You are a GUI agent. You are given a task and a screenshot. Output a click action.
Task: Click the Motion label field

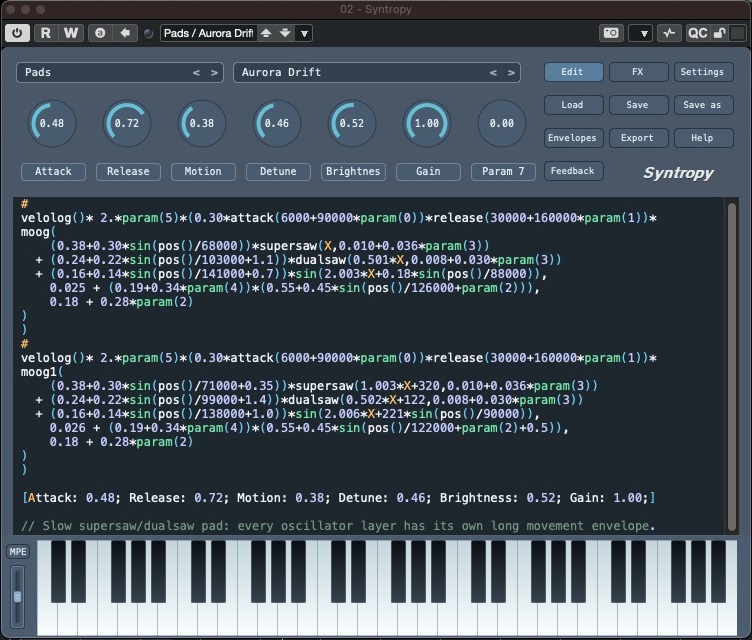point(203,172)
